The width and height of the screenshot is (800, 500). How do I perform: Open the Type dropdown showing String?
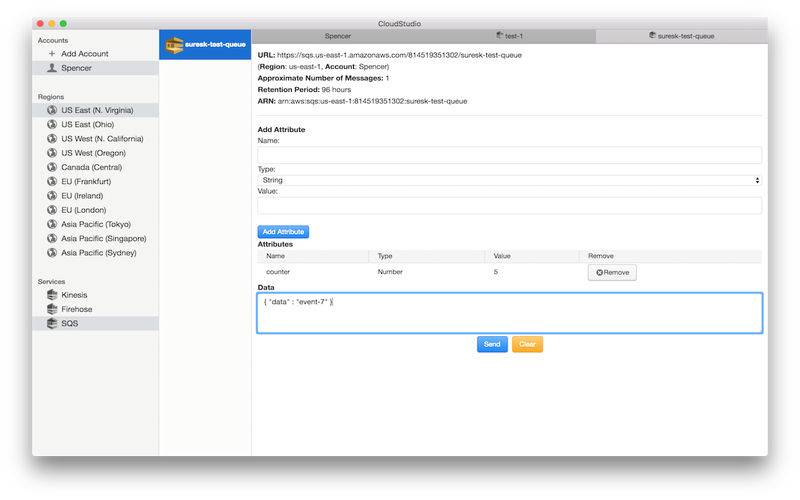point(509,180)
